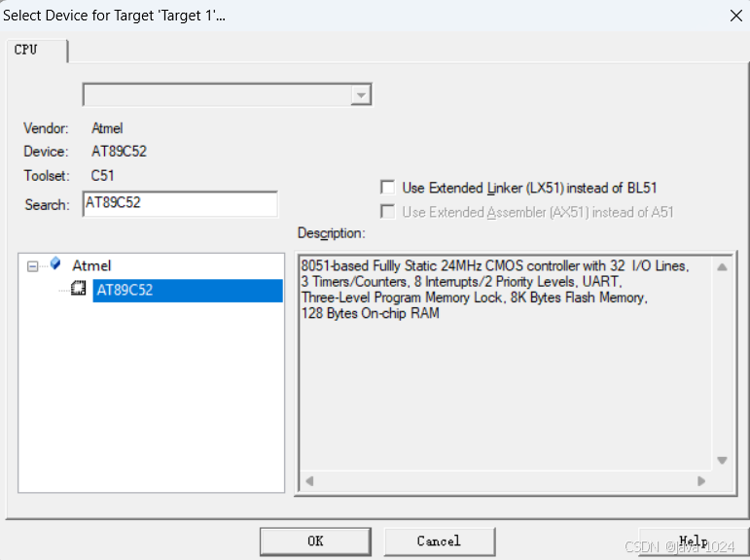Viewport: 750px width, 560px height.
Task: Enable Use Extended Linker (LX51) checkbox
Action: (x=388, y=187)
